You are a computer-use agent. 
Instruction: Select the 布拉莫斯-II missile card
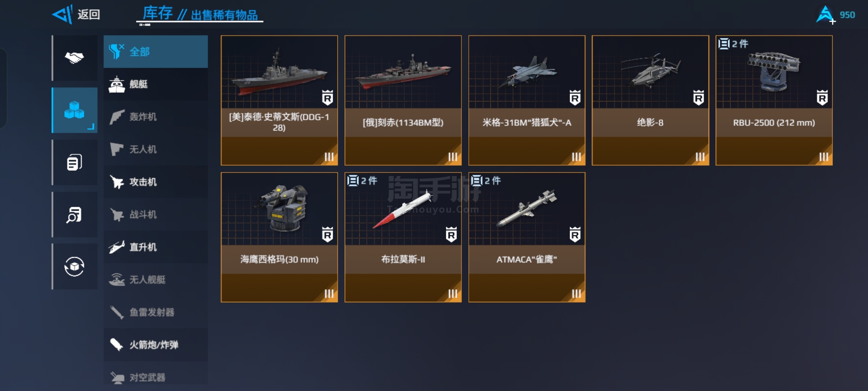[403, 237]
